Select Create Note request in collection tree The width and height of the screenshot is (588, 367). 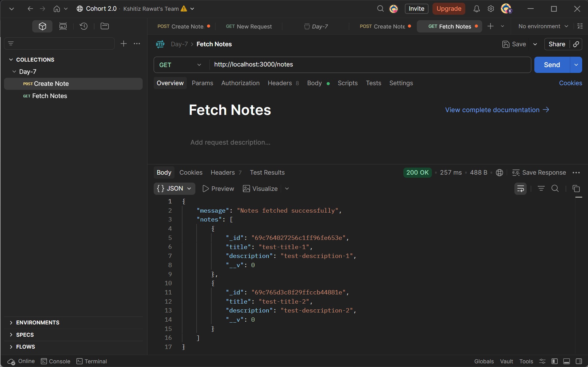(51, 84)
